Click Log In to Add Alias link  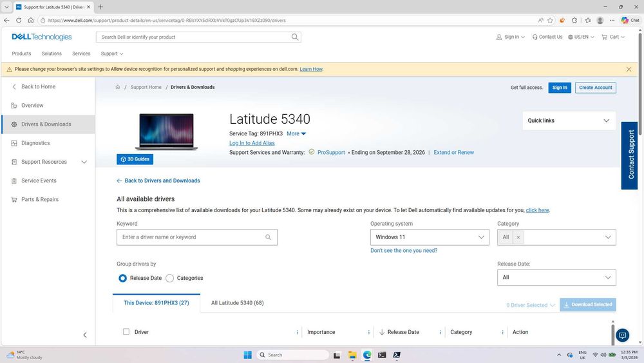[252, 143]
